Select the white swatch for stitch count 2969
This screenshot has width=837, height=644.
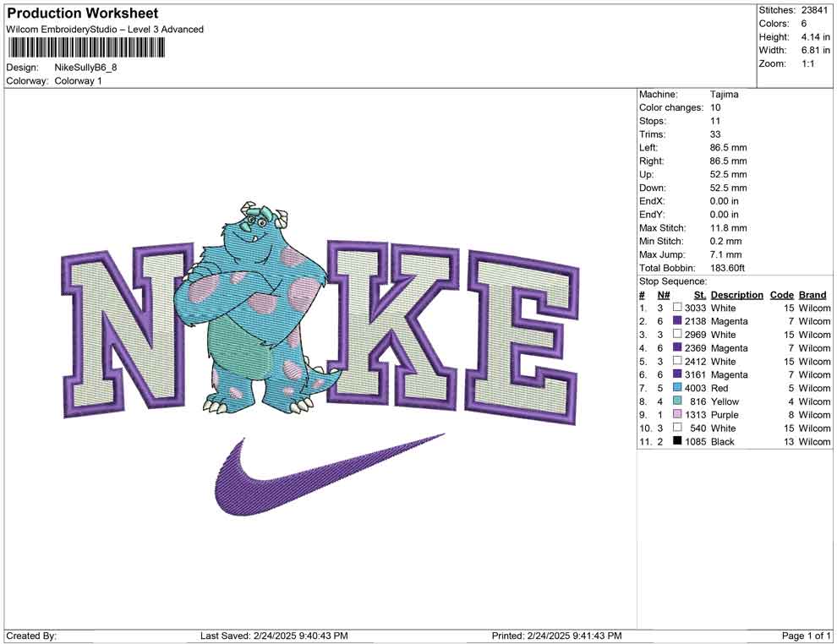pos(677,334)
